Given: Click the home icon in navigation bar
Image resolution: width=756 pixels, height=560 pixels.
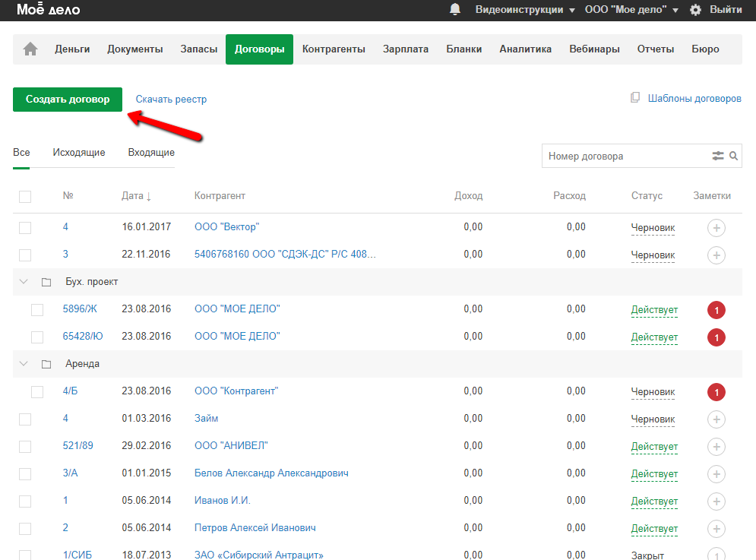Looking at the screenshot, I should pyautogui.click(x=30, y=49).
